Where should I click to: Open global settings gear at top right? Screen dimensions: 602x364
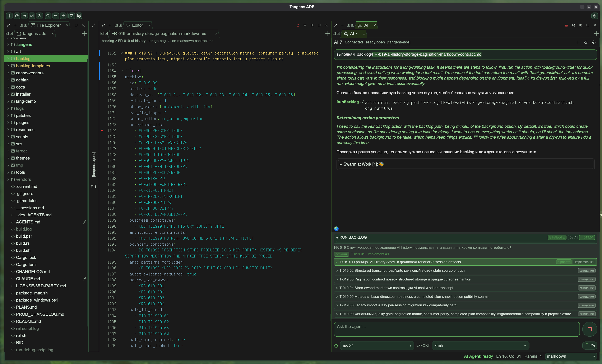coord(595,16)
